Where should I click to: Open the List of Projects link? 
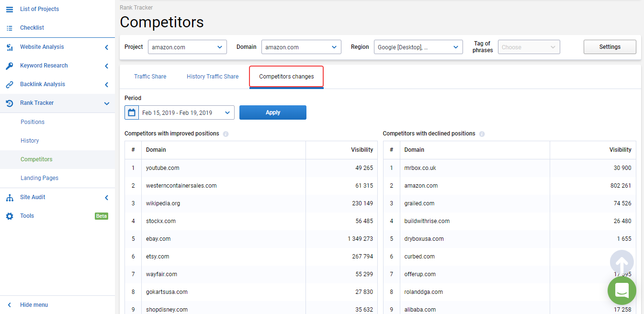pyautogui.click(x=40, y=9)
